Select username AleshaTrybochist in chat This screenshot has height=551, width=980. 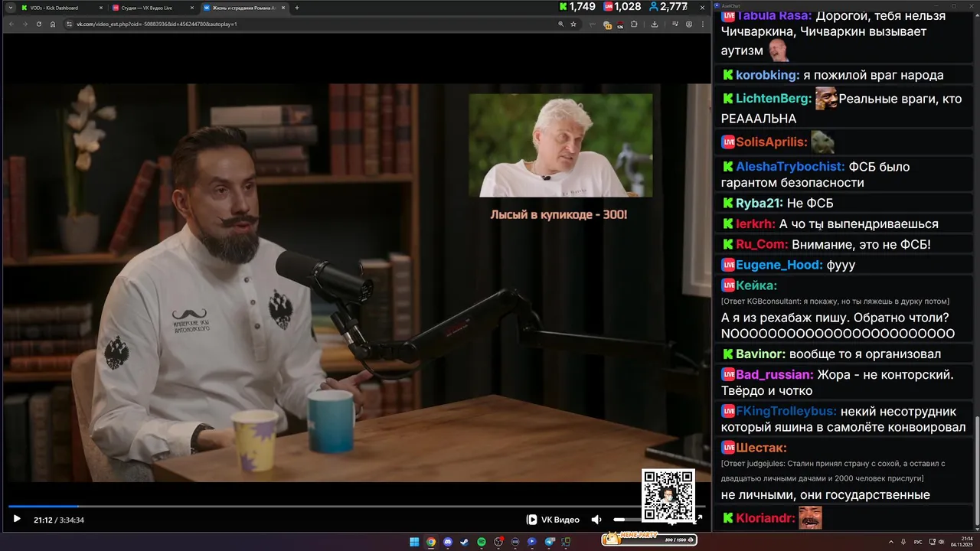[790, 166]
